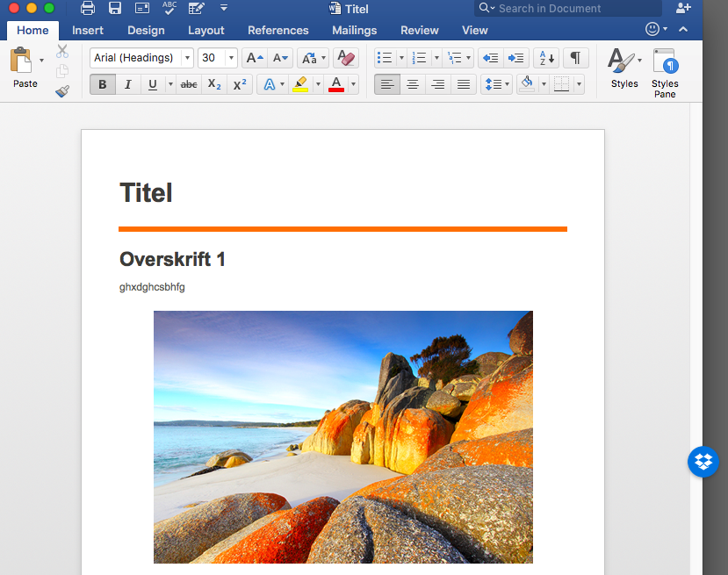Open the Styles Pane
The image size is (728, 575).
[x=665, y=73]
